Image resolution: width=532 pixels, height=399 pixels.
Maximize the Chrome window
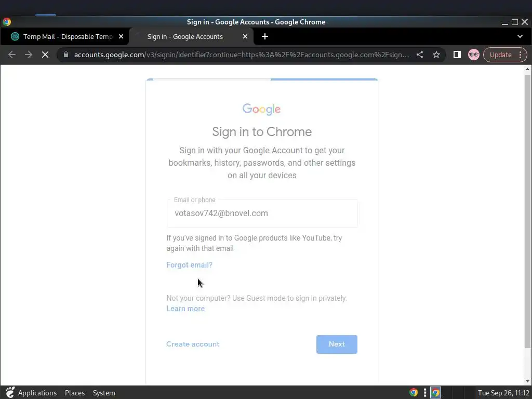pyautogui.click(x=515, y=22)
